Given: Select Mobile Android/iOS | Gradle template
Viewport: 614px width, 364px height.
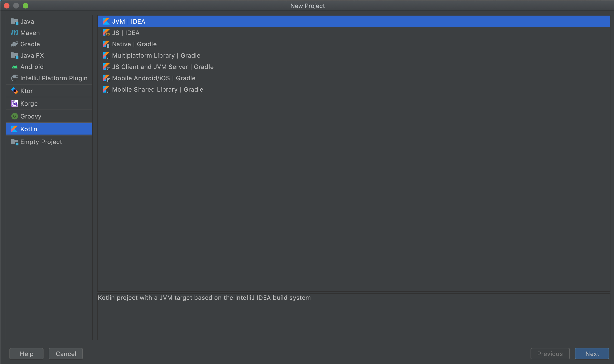Looking at the screenshot, I should click(x=154, y=78).
